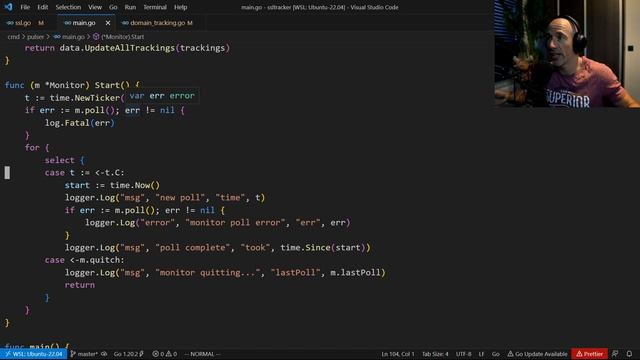The height and width of the screenshot is (360, 640).
Task: Open the Selection menu
Action: (68, 7)
